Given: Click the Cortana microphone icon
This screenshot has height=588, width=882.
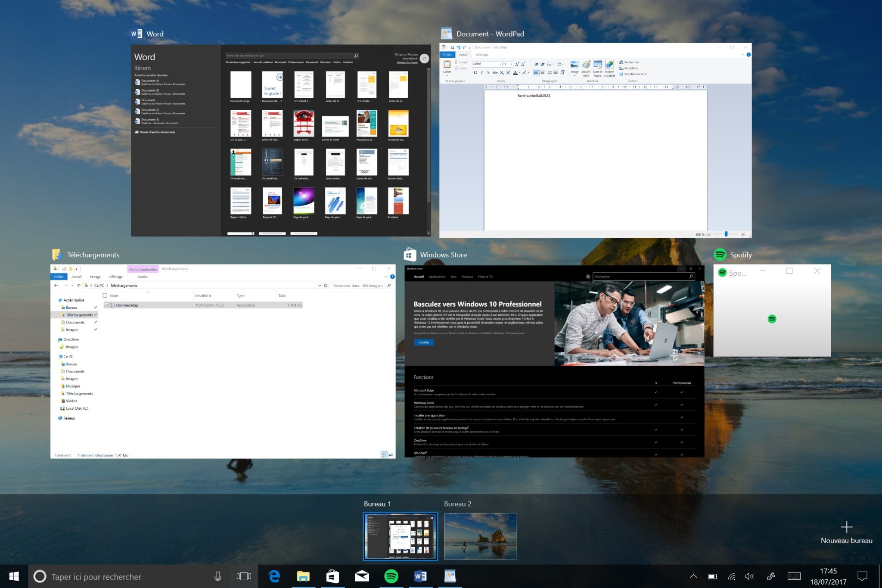Looking at the screenshot, I should (x=218, y=576).
